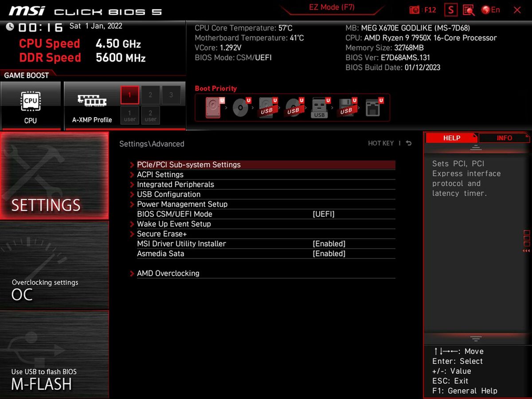This screenshot has height=399, width=532.
Task: Click the hot key back arrow icon
Action: point(409,143)
